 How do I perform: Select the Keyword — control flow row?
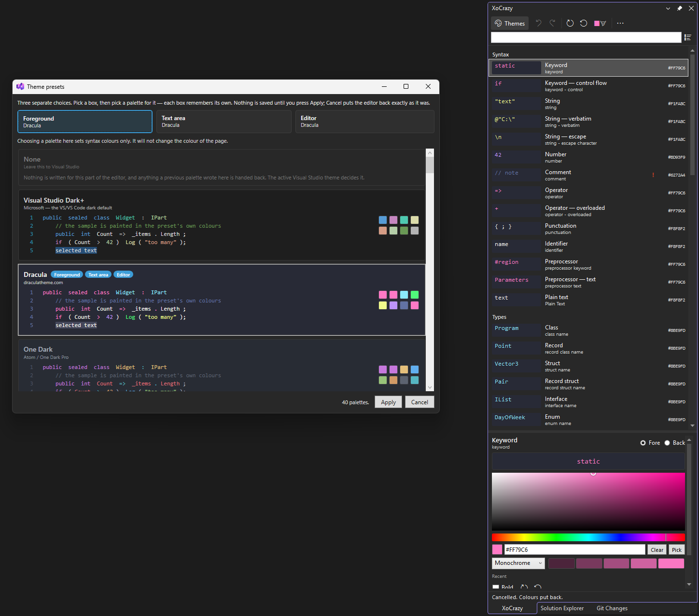coord(588,86)
